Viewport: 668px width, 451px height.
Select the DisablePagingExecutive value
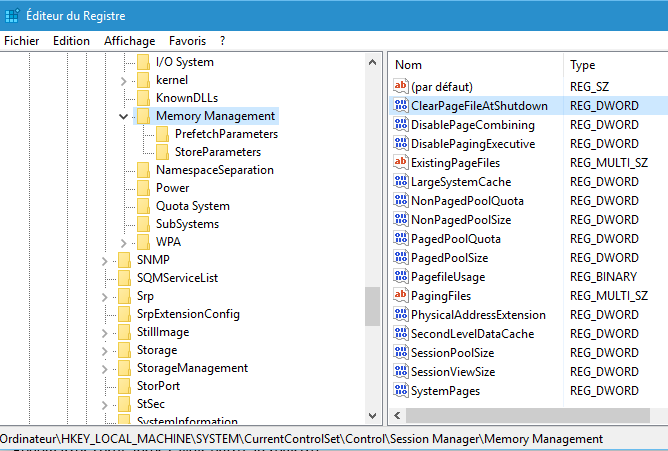click(472, 144)
